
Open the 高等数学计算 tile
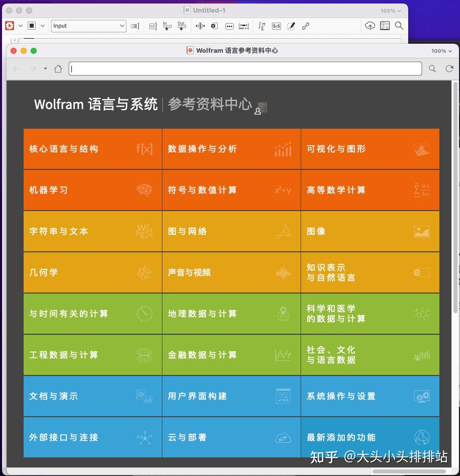point(370,190)
